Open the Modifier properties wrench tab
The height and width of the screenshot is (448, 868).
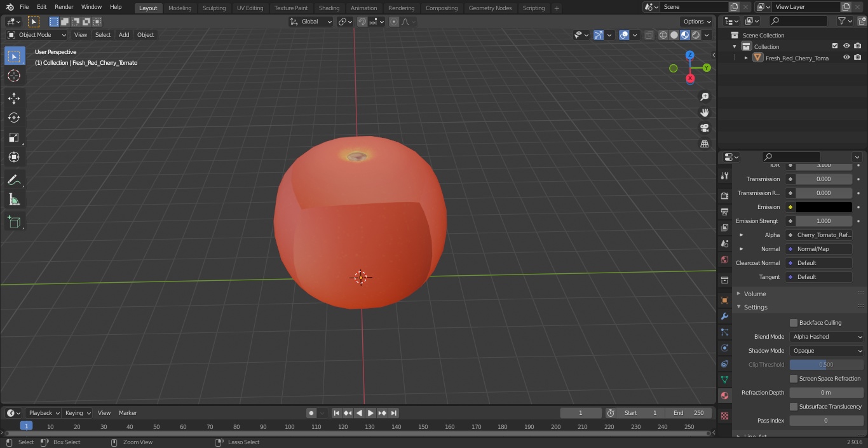724,316
